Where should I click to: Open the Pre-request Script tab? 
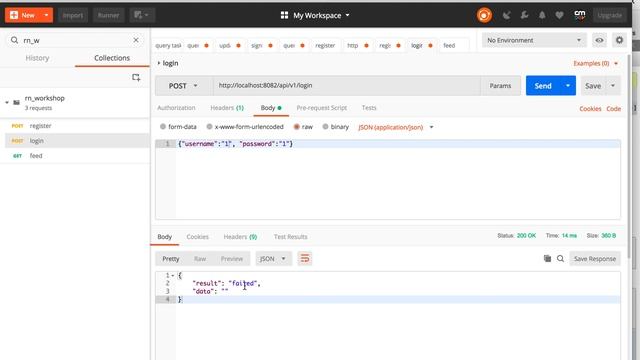322,108
